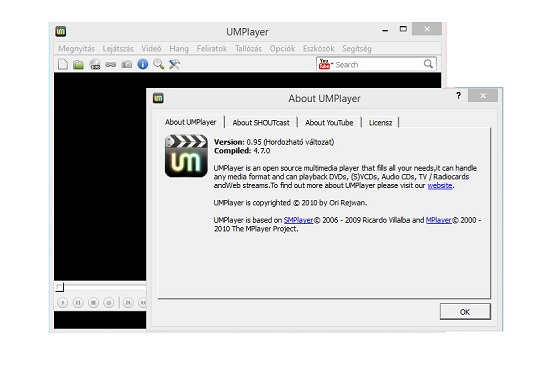Click the DVD disc icon in toolbar

pos(95,64)
